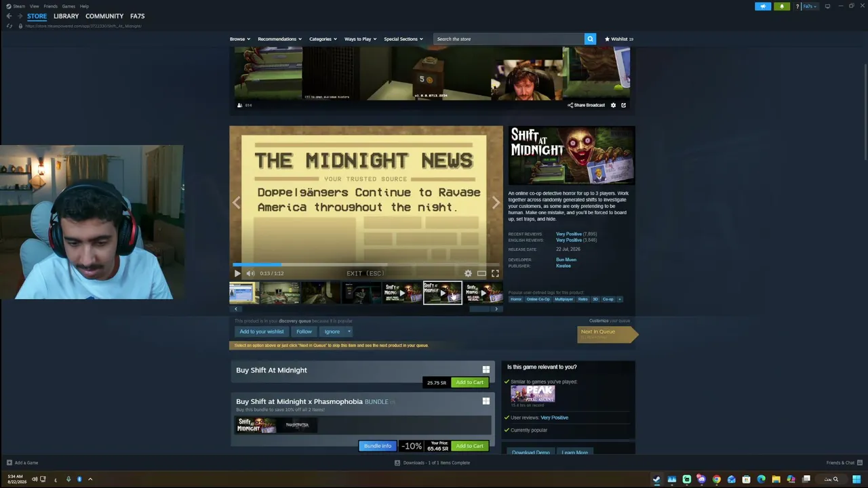Open the Wishlist page

click(x=618, y=39)
